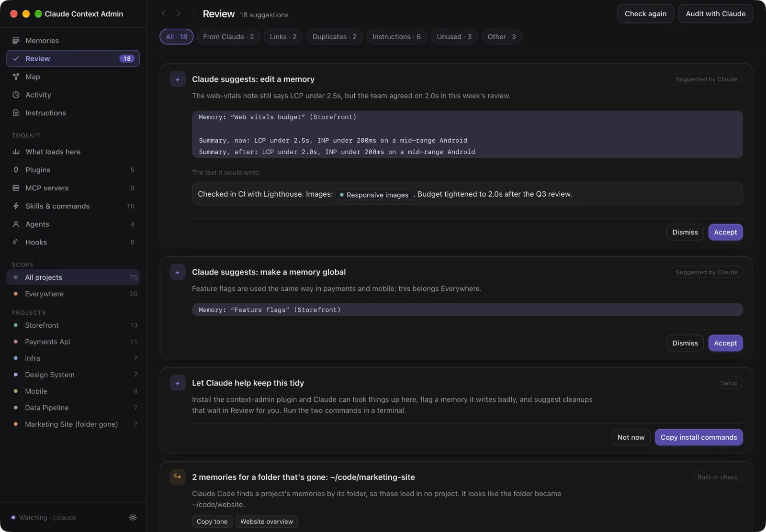
Task: Click the Plugins plug icon
Action: (16, 170)
